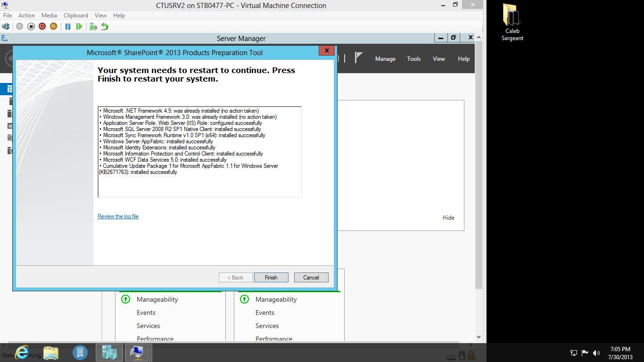The width and height of the screenshot is (644, 362).
Task: Open the round blue server taskbar icon
Action: coord(80,352)
